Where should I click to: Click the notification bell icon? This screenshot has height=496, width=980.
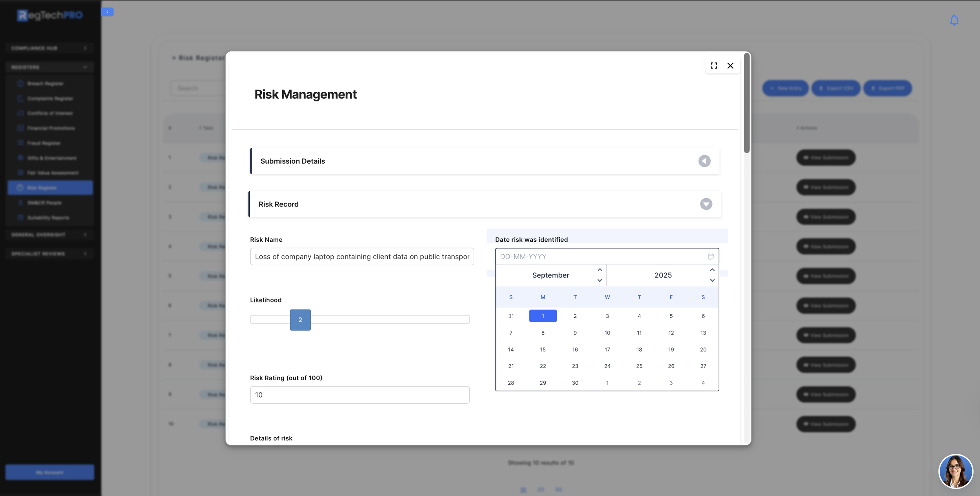[x=954, y=20]
